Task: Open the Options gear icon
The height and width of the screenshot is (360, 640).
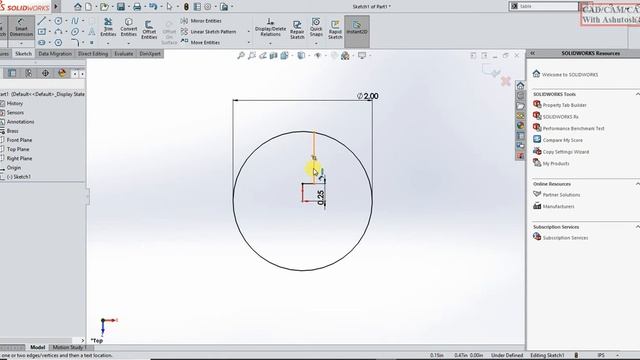Action: (x=208, y=7)
